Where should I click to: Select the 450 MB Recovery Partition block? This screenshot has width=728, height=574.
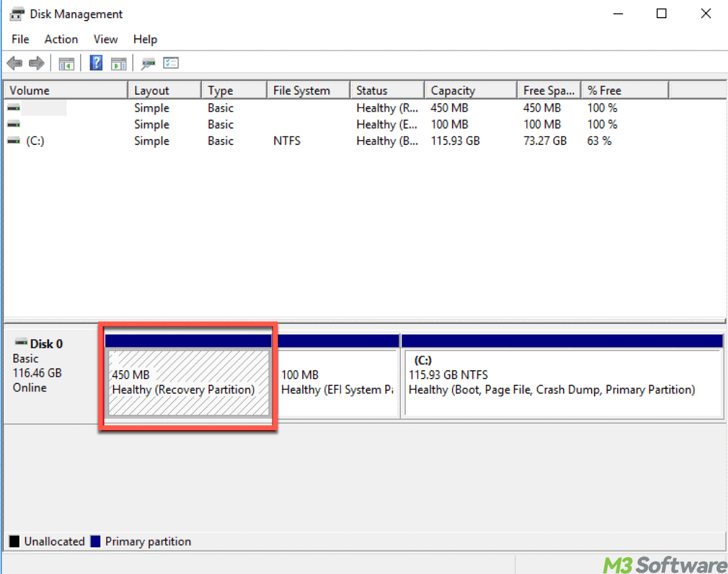click(x=188, y=382)
